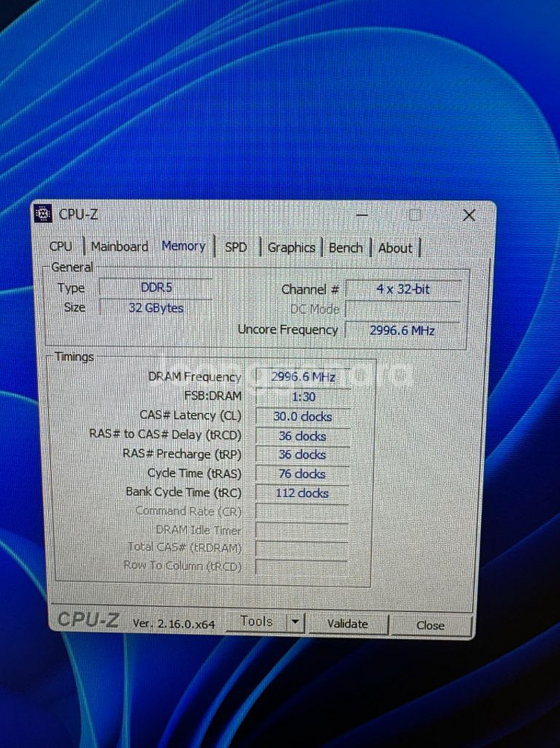Viewport: 560px width, 748px height.
Task: Click the 4 x 32-bit channel value
Action: (x=402, y=289)
